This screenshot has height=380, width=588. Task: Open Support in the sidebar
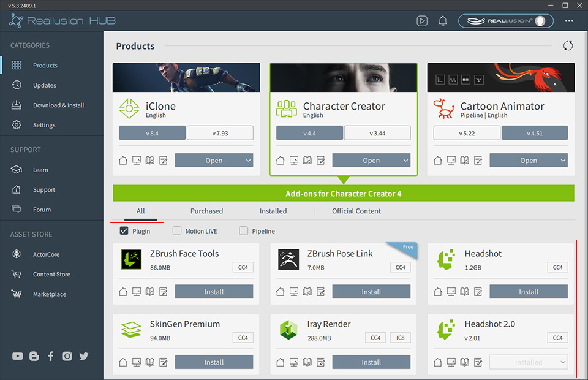tap(44, 190)
